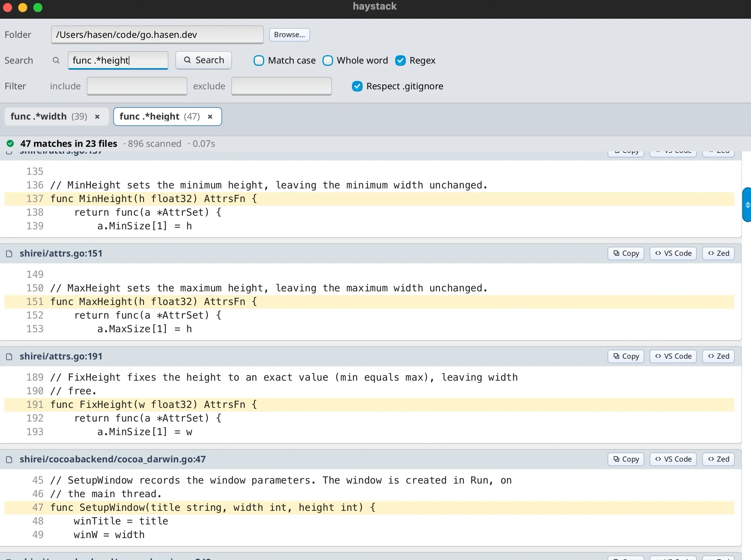This screenshot has width=751, height=560.
Task: Click the magnifier icon beside Search label
Action: coord(56,60)
